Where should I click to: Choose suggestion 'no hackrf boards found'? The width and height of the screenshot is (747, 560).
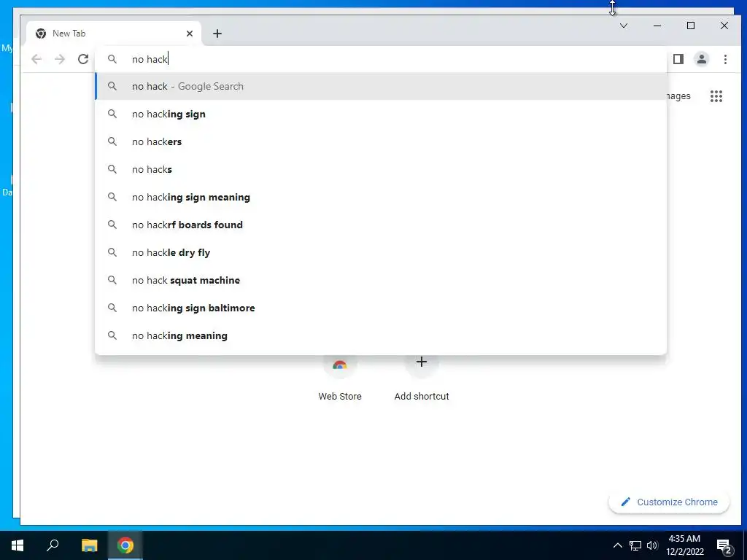pos(381,225)
